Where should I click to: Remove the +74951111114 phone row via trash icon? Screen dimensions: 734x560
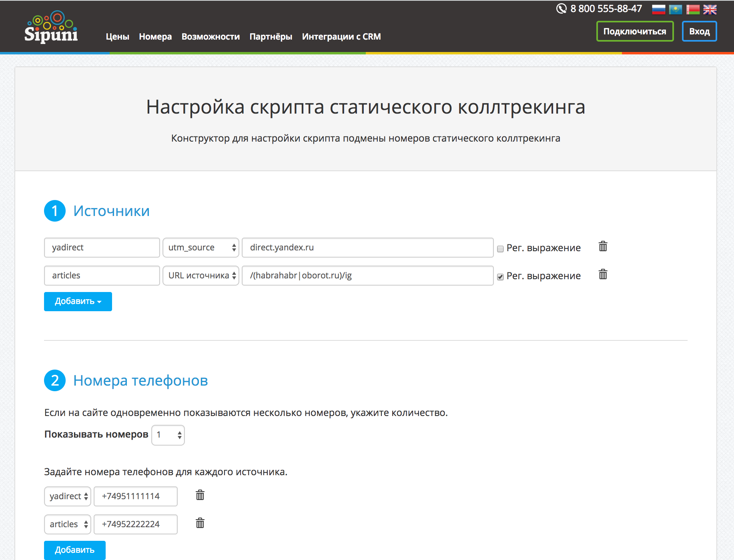(200, 495)
